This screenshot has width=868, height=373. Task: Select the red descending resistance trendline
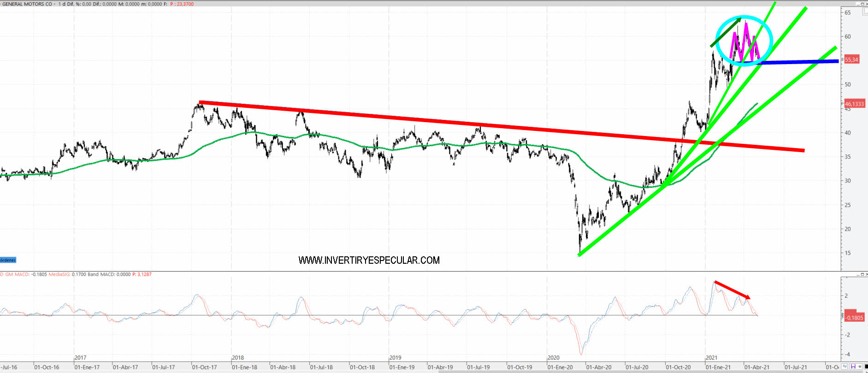(461, 123)
